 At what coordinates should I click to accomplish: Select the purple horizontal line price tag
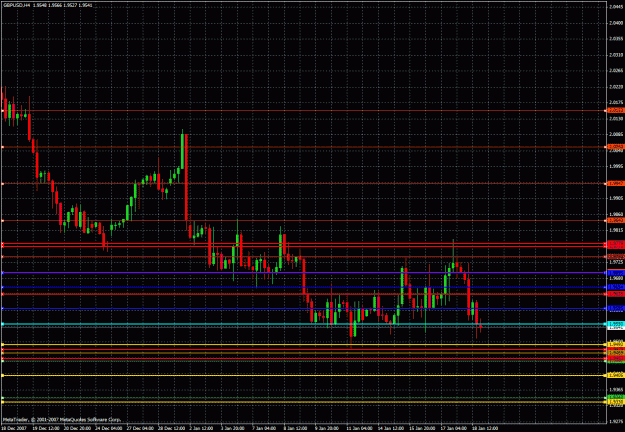pyautogui.click(x=615, y=273)
